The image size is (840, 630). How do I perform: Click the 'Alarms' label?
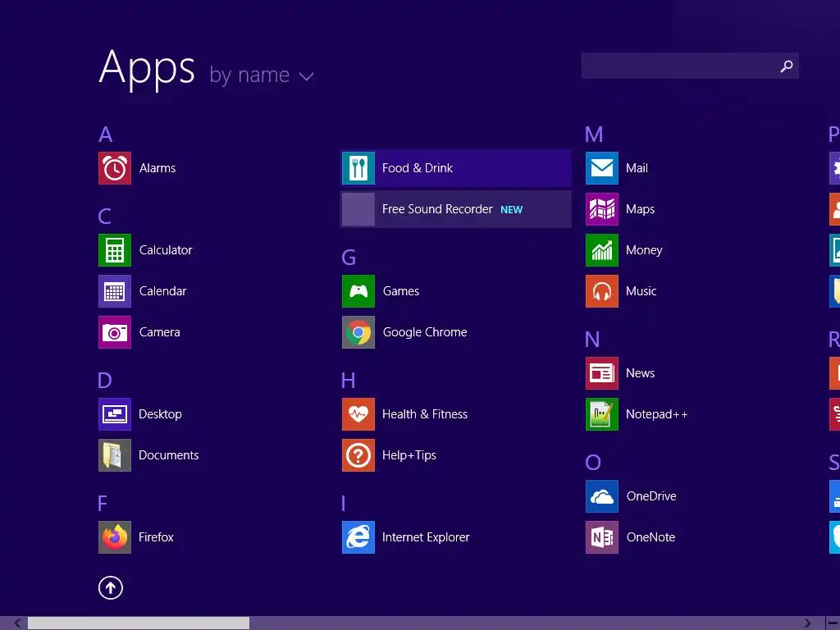click(x=157, y=168)
